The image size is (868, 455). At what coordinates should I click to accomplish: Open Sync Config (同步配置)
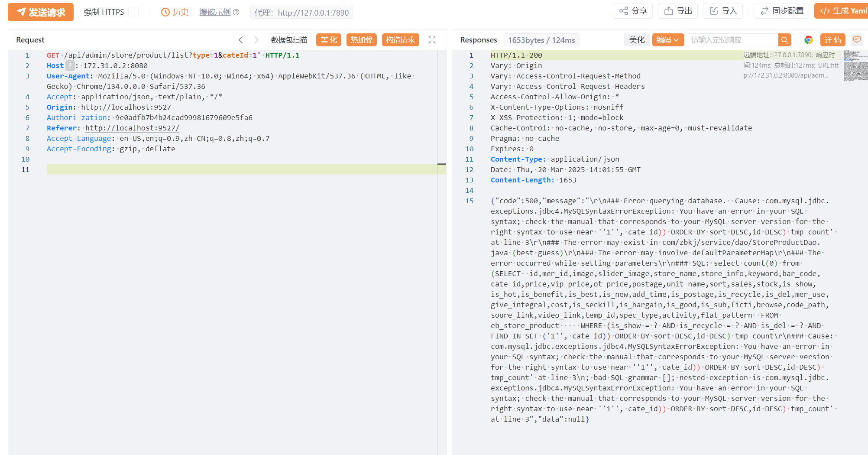click(782, 11)
